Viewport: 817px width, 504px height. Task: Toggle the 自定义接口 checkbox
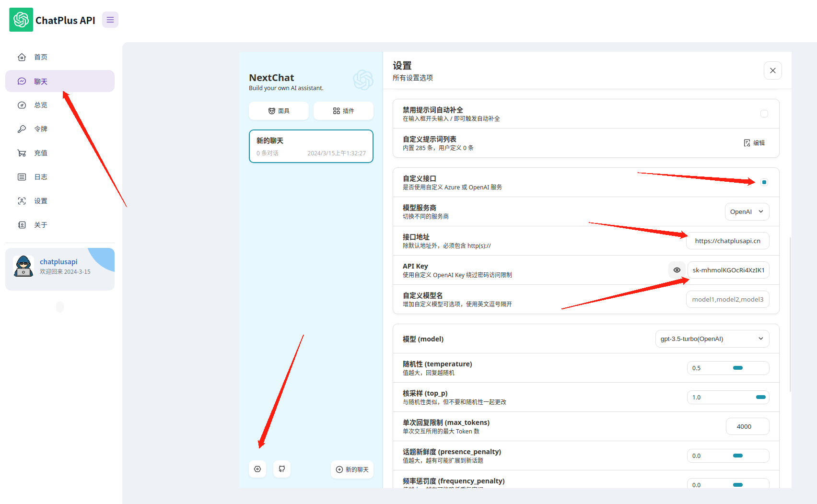(764, 182)
